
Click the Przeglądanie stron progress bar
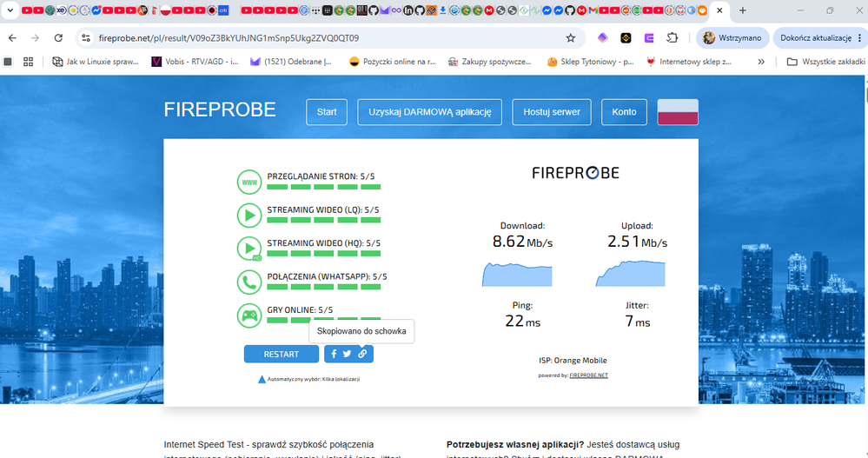324,187
